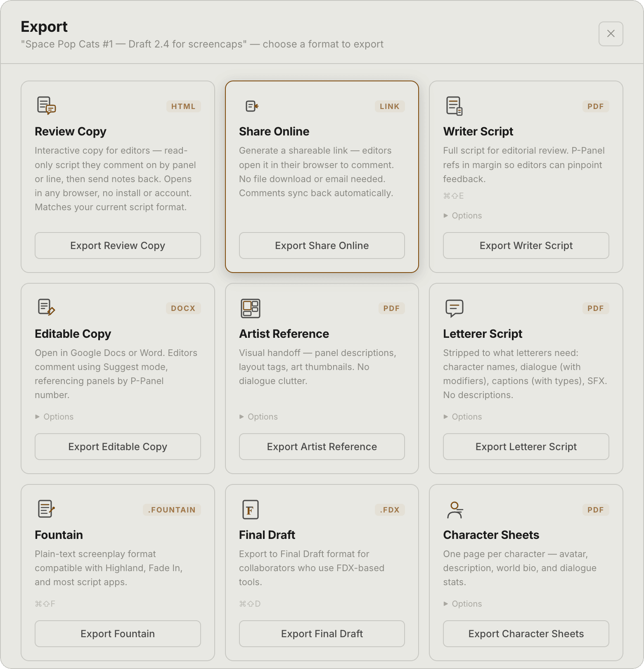The width and height of the screenshot is (644, 669).
Task: Click the .FOUNTAIN format badge
Action: point(172,510)
